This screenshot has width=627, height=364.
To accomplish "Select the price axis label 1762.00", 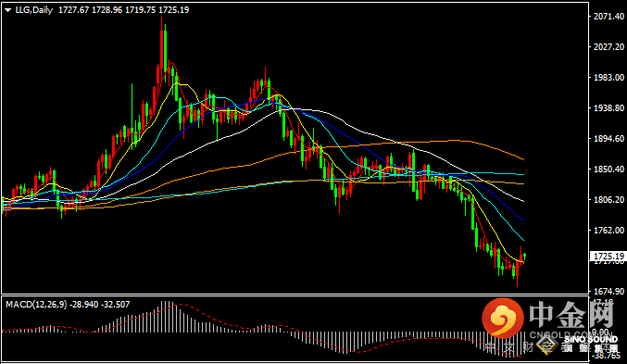I will tap(608, 230).
